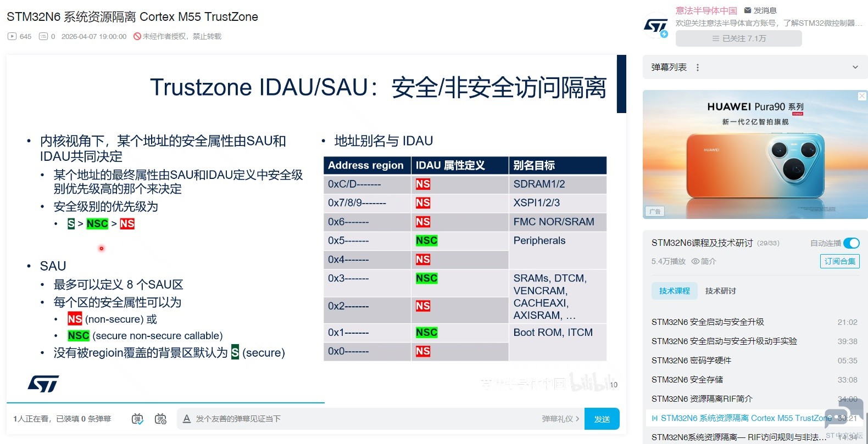Click the 弹幕列表 header label
The width and height of the screenshot is (868, 444).
(x=669, y=68)
